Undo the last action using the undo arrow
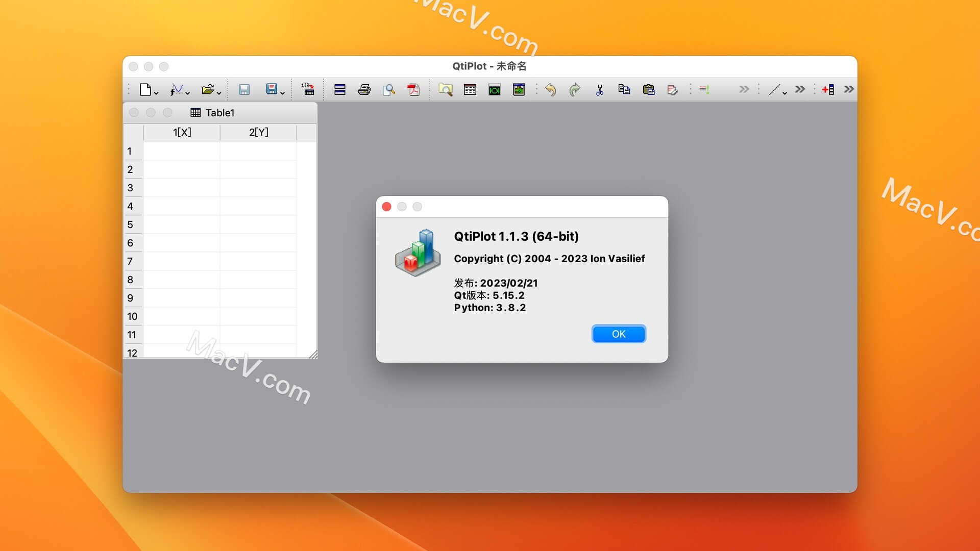 pos(550,89)
